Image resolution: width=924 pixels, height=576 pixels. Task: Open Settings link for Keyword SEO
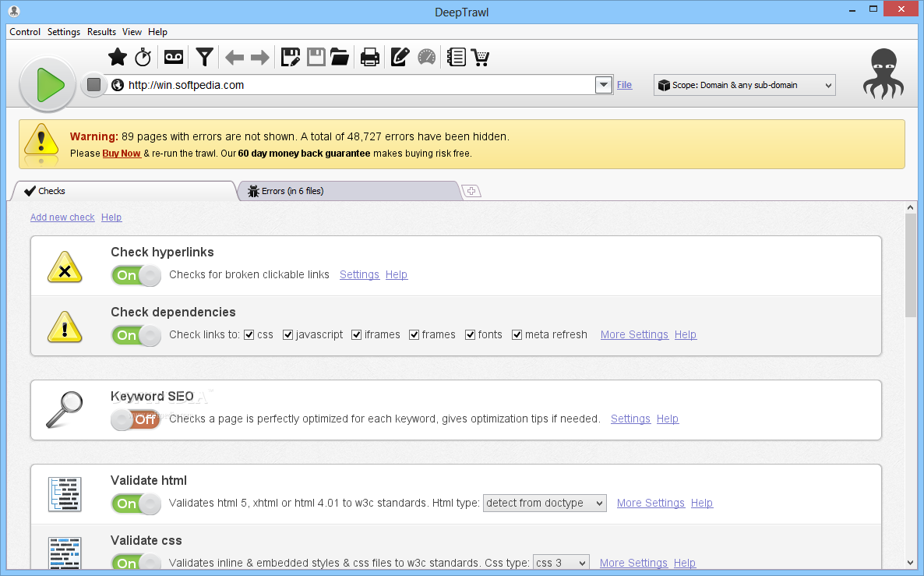[630, 419]
